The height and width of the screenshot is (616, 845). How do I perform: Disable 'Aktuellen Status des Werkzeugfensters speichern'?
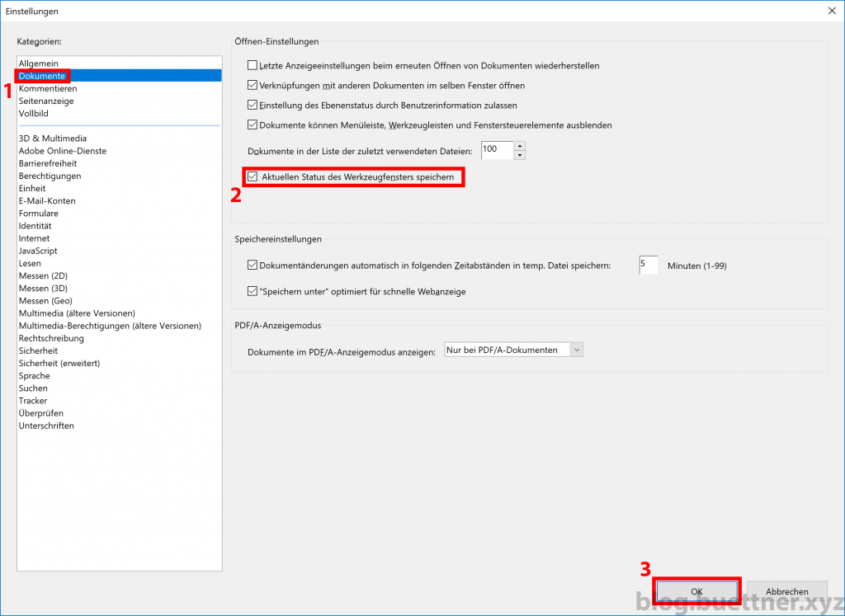tap(253, 176)
